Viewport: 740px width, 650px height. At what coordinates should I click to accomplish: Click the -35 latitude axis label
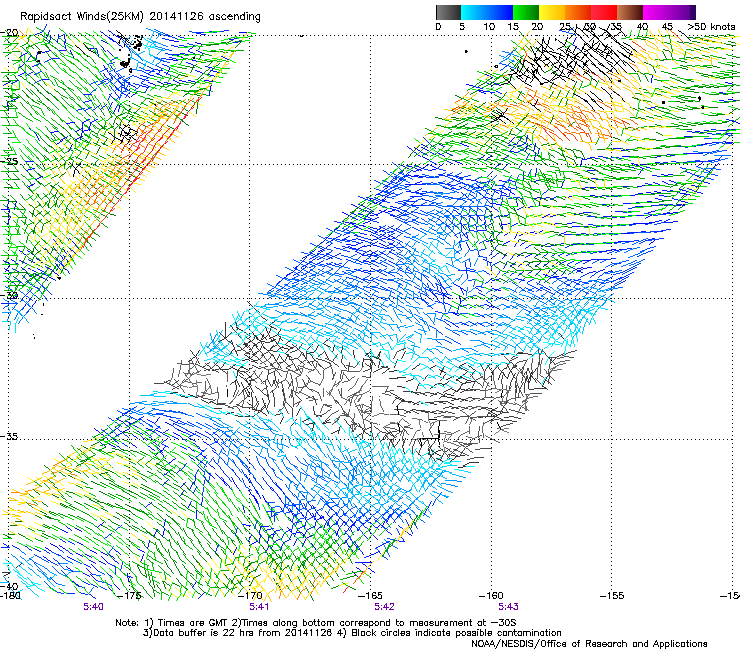pyautogui.click(x=9, y=437)
